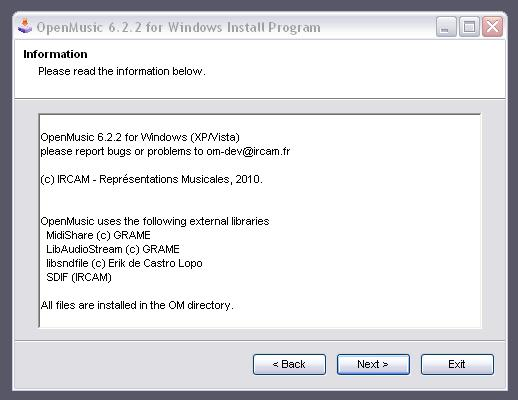Click the 'Please read the information below' text
Image resolution: width=518 pixels, height=400 pixels.
point(122,71)
